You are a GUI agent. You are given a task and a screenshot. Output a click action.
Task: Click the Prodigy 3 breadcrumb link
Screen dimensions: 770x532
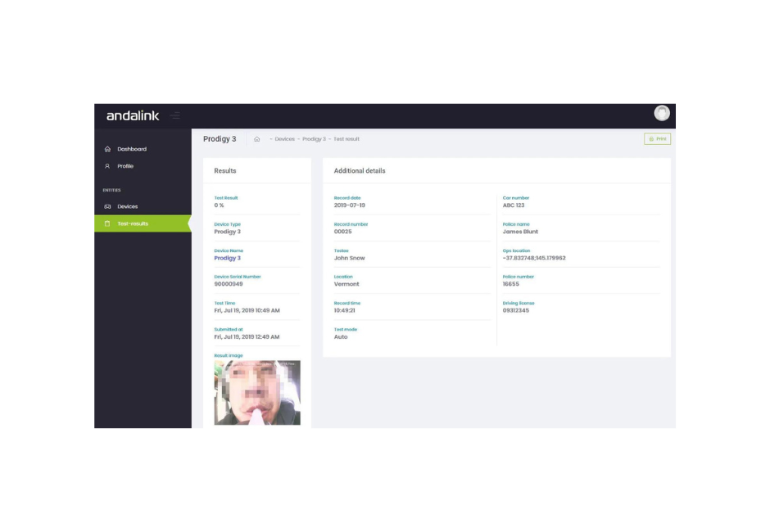click(314, 139)
